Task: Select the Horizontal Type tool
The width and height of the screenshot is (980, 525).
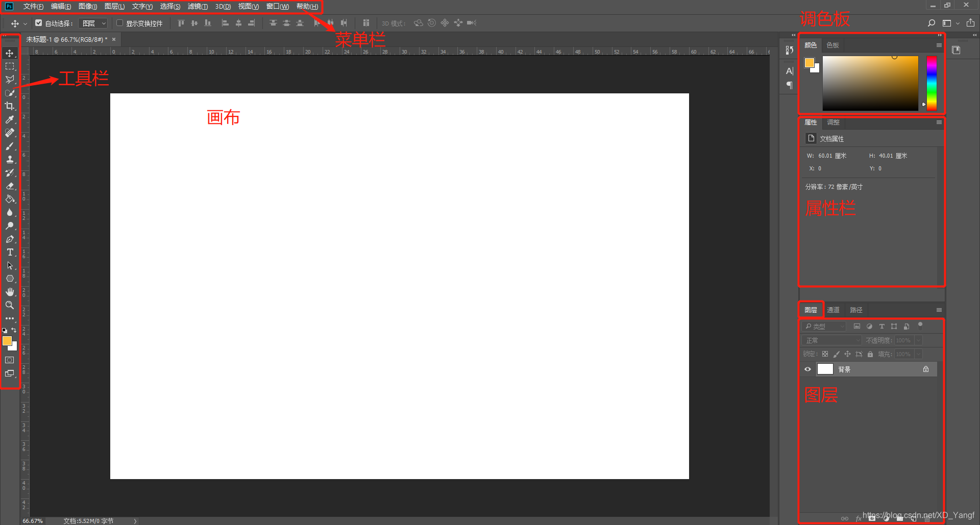Action: 10,252
